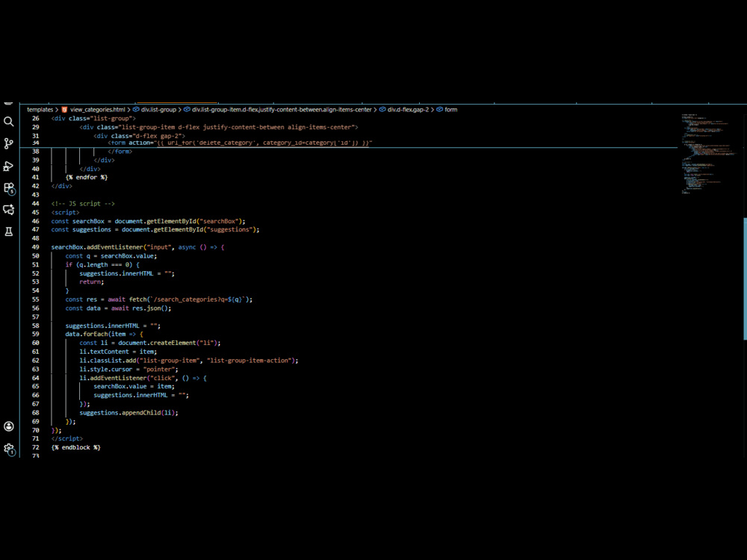Click 'data.forEach(item => {' line
Image resolution: width=747 pixels, height=560 pixels.
pyautogui.click(x=104, y=335)
